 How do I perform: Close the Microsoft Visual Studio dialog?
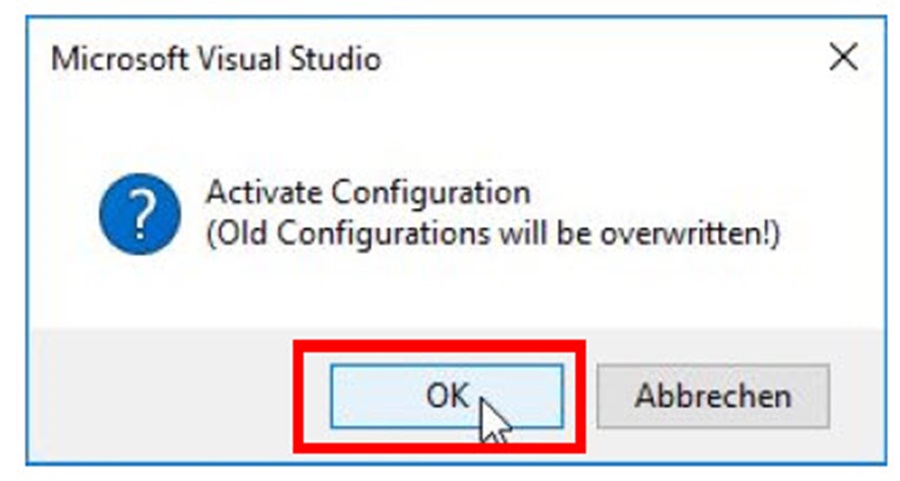point(843,58)
